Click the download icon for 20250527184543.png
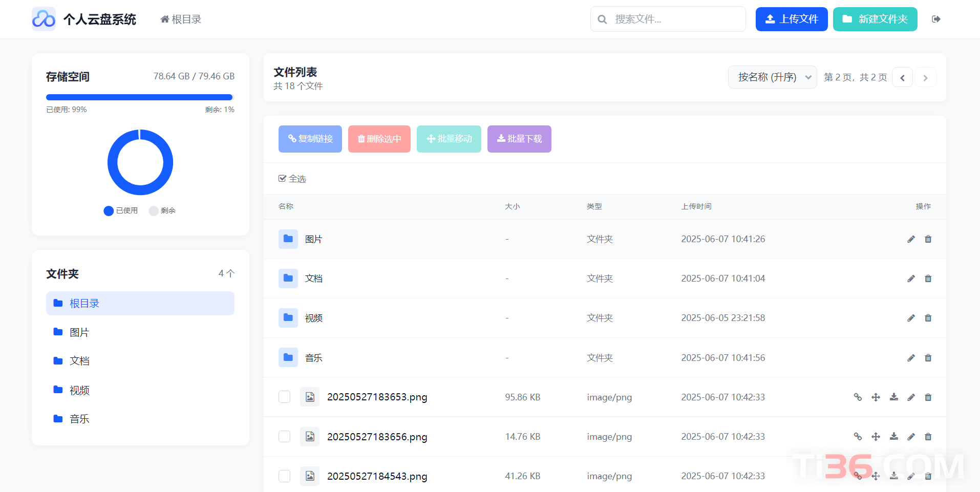This screenshot has width=980, height=492. point(894,476)
